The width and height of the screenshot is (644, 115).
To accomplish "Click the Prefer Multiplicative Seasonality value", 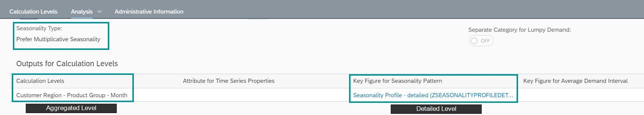I will [58, 39].
